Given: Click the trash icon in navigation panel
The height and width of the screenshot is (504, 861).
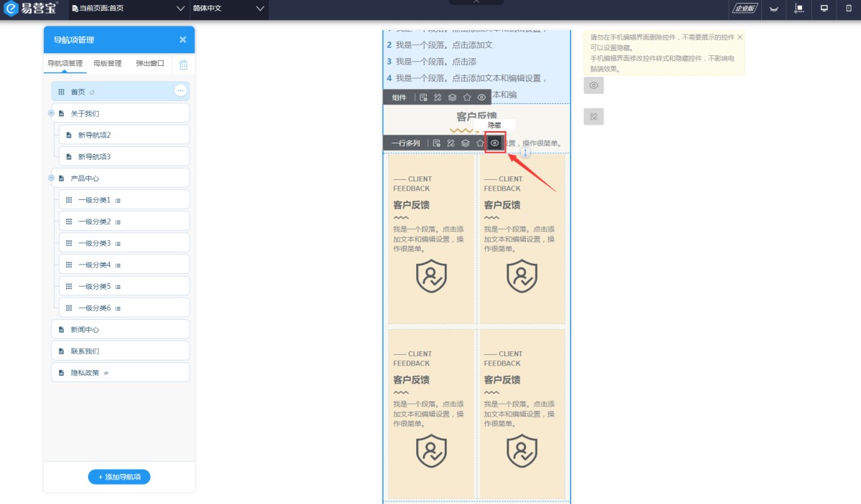Looking at the screenshot, I should (x=183, y=65).
